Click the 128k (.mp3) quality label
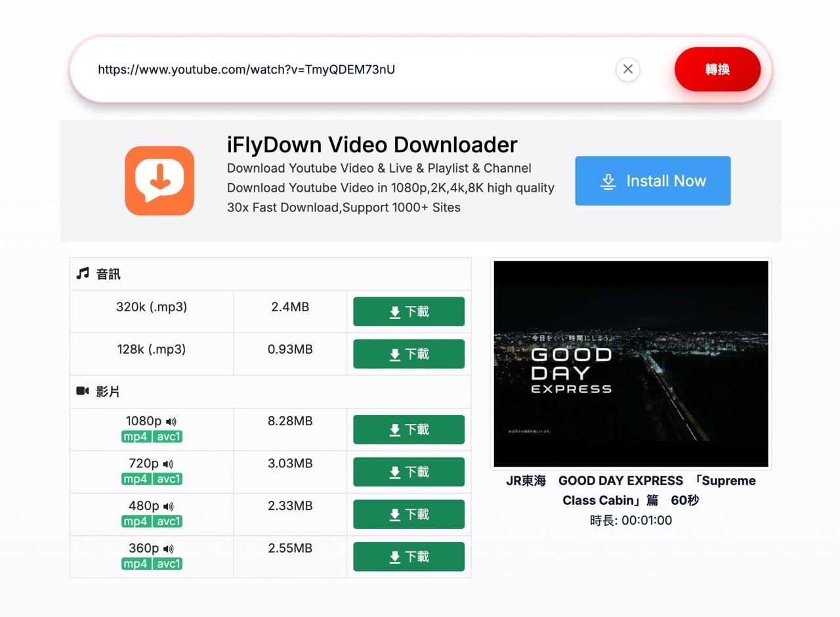Screen dimensions: 840x617 point(152,349)
